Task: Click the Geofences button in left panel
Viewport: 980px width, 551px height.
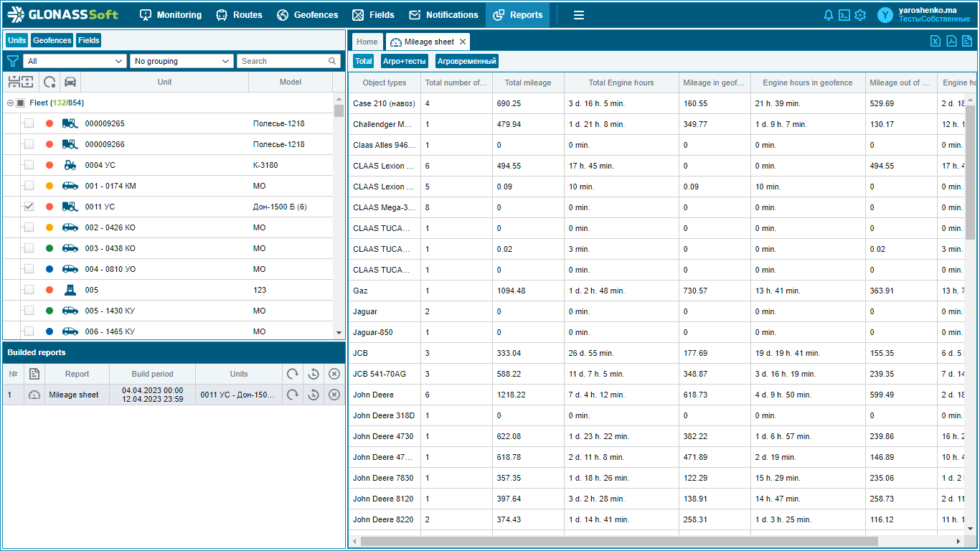Action: 52,40
